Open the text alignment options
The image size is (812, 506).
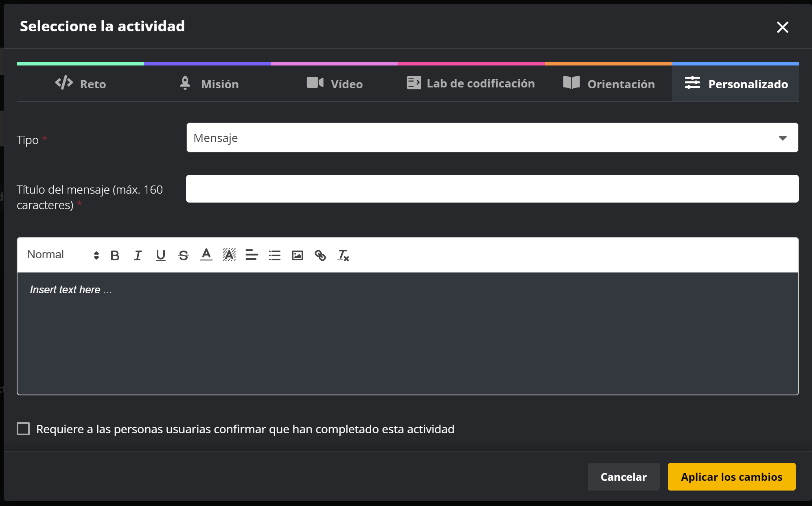point(252,255)
